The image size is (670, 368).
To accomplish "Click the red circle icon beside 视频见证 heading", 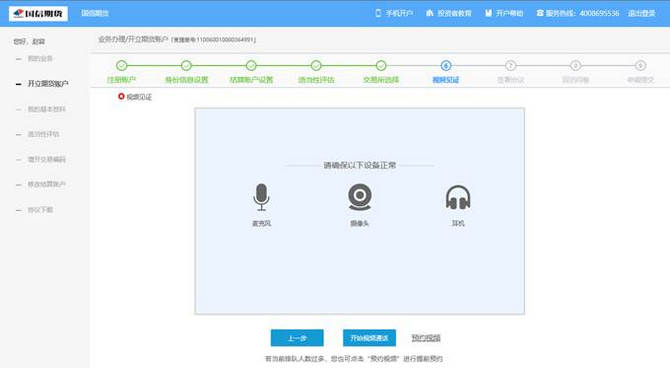I will (121, 97).
